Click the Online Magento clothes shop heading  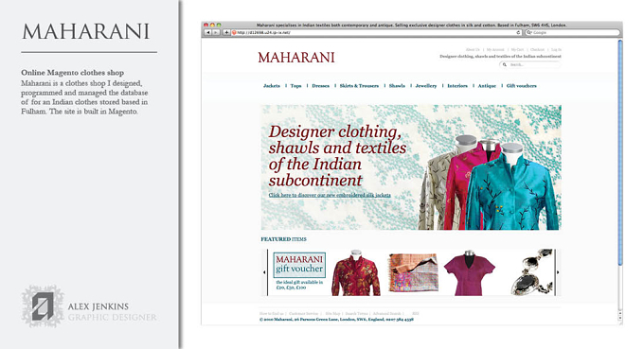pos(72,73)
